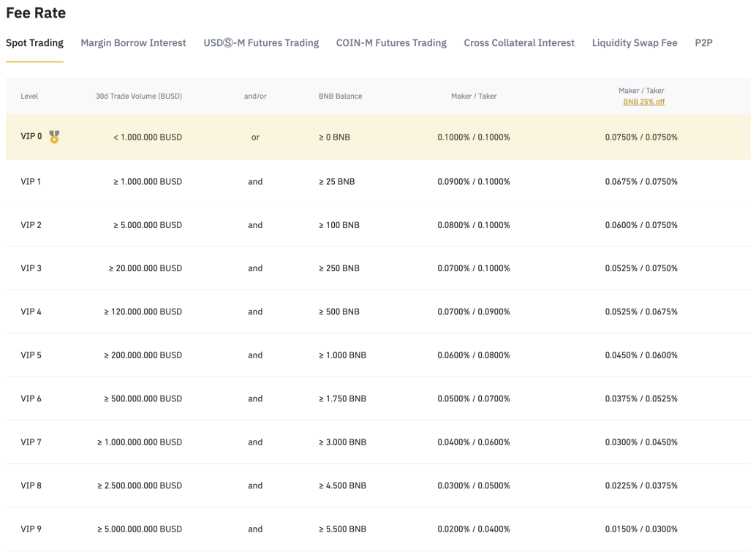The height and width of the screenshot is (552, 756).
Task: Click the 0.0500% / 0.0700% fee cell
Action: point(474,398)
